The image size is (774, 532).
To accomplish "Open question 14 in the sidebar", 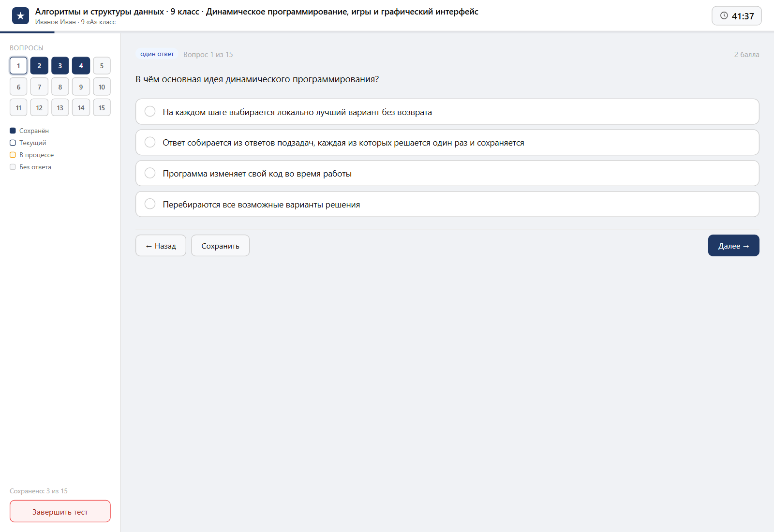I will [x=81, y=107].
